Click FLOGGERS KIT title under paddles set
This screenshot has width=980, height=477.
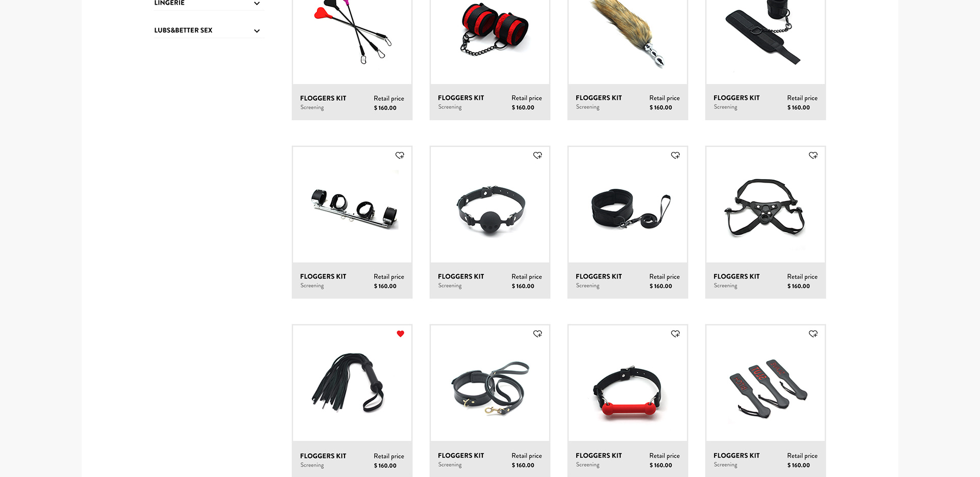point(737,456)
